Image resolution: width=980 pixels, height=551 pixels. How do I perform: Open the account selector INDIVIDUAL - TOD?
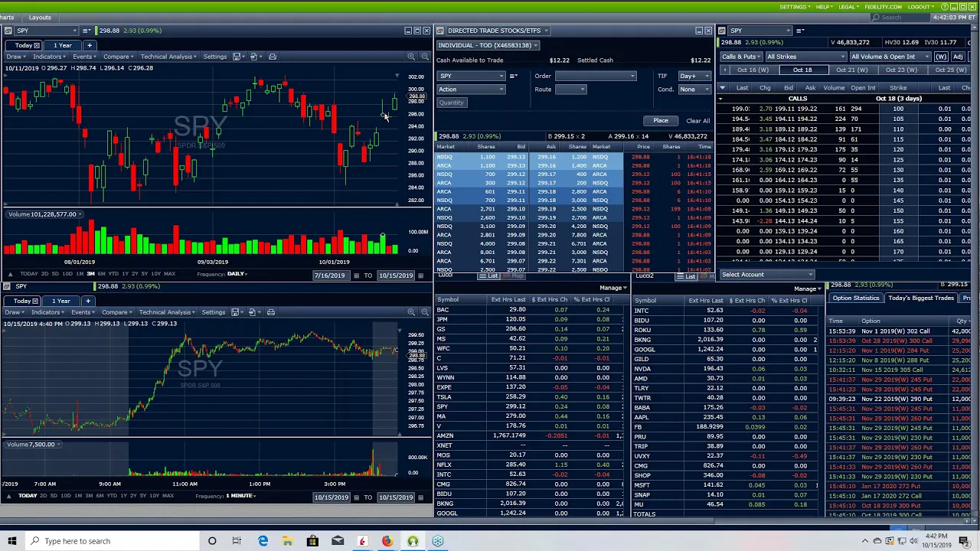pos(488,45)
